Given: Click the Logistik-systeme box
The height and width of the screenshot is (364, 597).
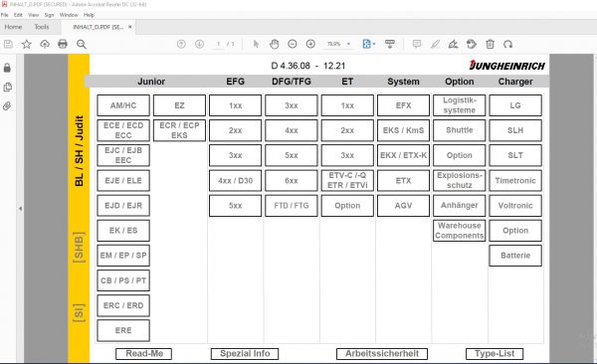Looking at the screenshot, I should tap(459, 105).
